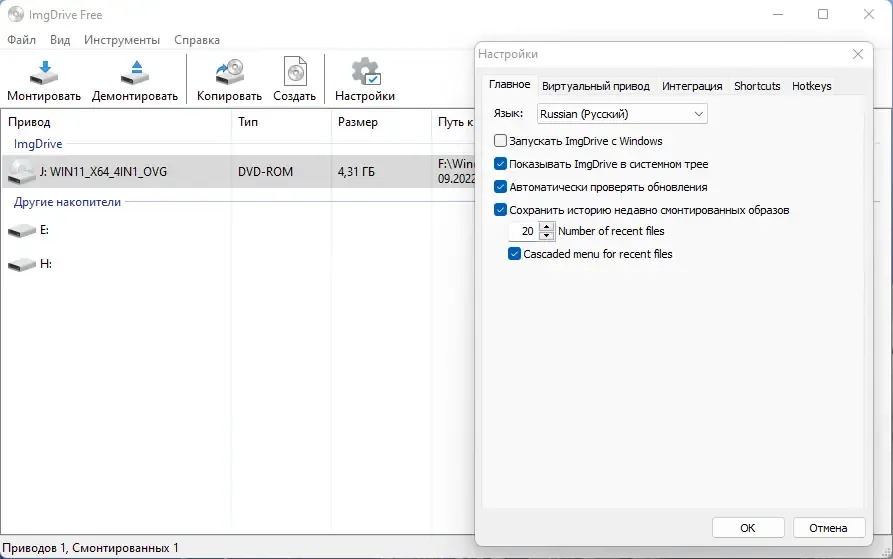Click the Монтировать (mount) toolbar icon
Viewport: 893px width, 559px height.
[44, 73]
